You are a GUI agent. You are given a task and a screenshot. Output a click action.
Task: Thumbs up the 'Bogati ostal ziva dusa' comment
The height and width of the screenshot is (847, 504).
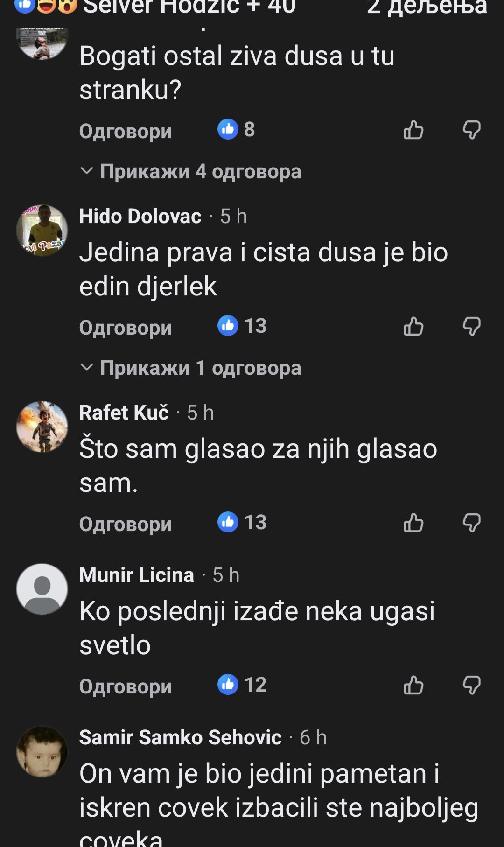[413, 130]
